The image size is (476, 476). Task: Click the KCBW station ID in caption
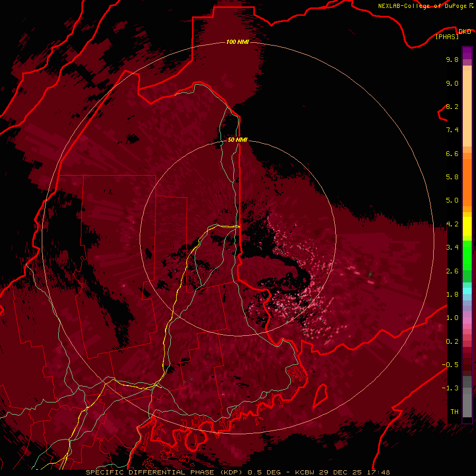click(305, 472)
